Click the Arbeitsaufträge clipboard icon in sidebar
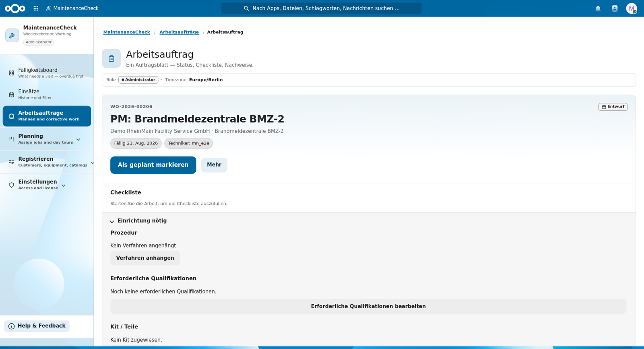Viewport: 644px width, 349px height. pyautogui.click(x=11, y=116)
